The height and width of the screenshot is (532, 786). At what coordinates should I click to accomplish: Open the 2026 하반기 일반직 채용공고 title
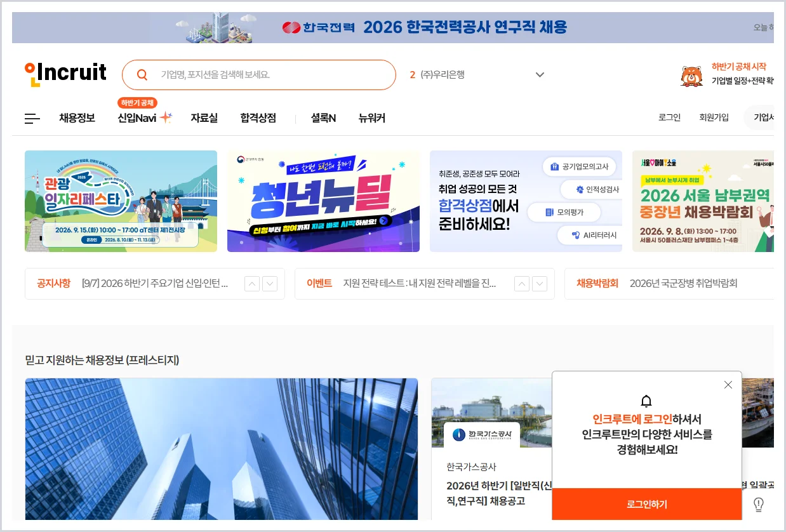pyautogui.click(x=499, y=493)
